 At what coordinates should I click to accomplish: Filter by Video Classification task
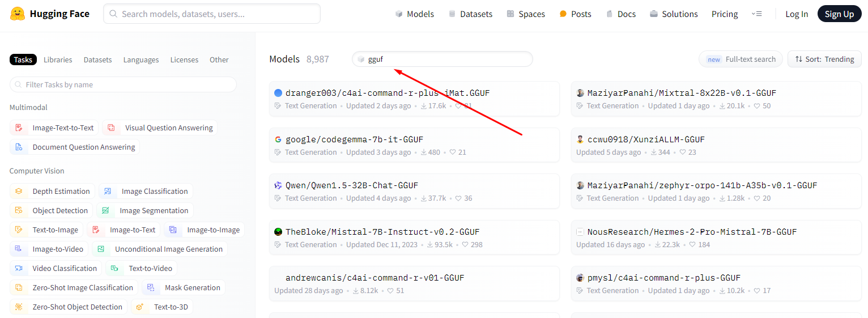point(56,268)
